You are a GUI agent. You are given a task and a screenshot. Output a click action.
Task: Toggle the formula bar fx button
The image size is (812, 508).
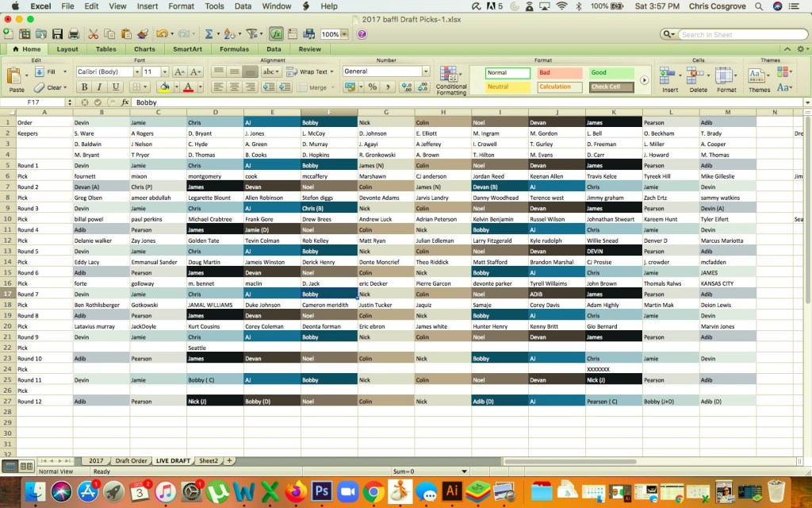pyautogui.click(x=276, y=34)
